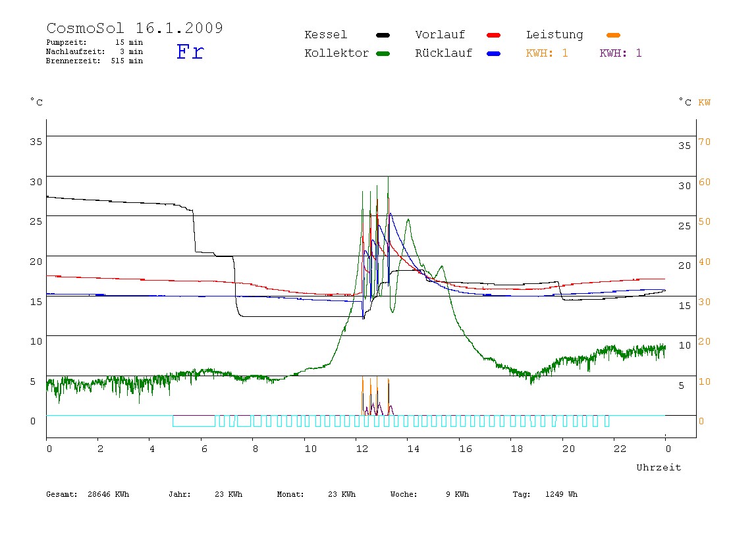Click the hour "22" time axis tick
The height and width of the screenshot is (535, 756).
[x=620, y=449]
